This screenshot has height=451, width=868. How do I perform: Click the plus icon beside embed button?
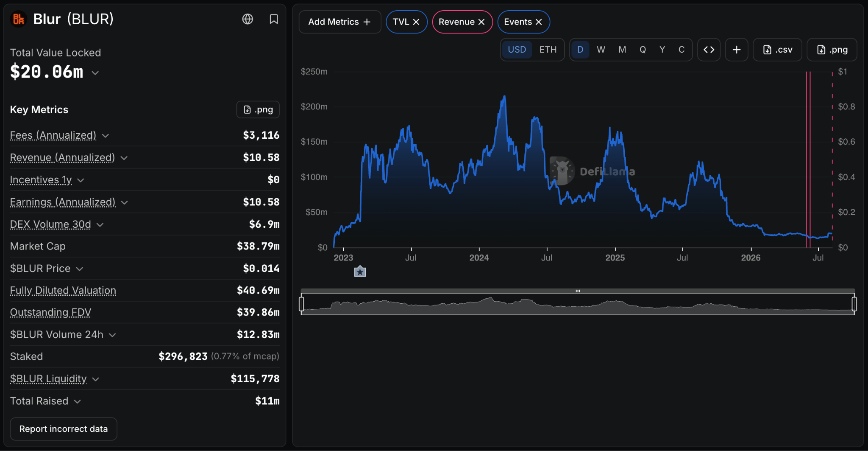pyautogui.click(x=737, y=50)
